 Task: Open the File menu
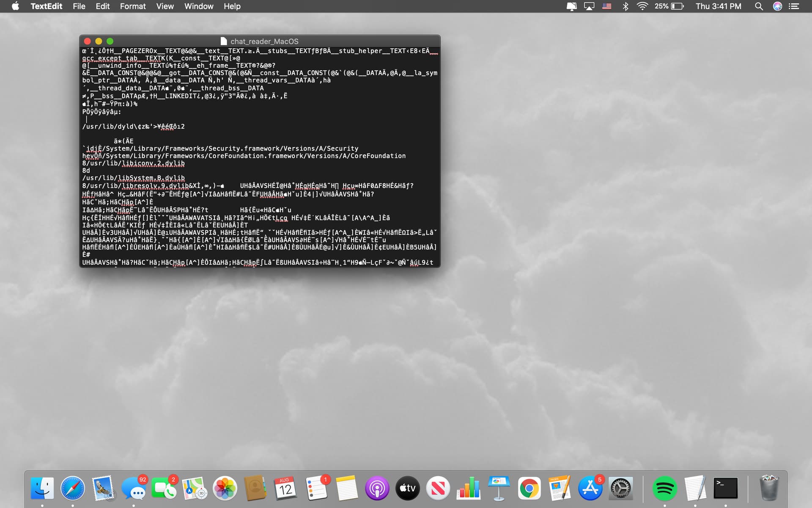[x=79, y=6]
